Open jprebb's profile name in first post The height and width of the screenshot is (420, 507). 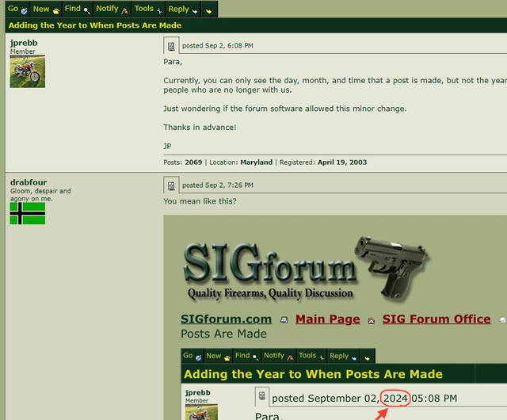tap(24, 43)
